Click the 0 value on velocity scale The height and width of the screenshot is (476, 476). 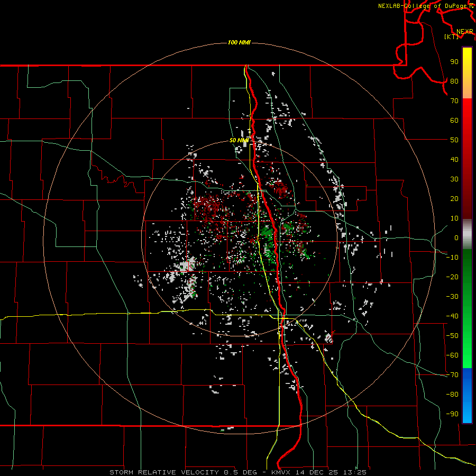tap(456, 238)
